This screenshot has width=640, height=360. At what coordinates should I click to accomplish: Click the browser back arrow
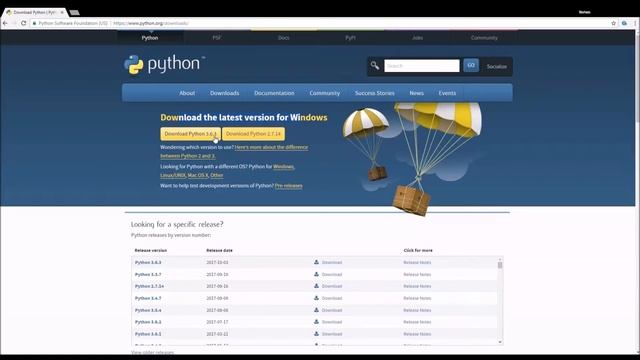click(5, 23)
